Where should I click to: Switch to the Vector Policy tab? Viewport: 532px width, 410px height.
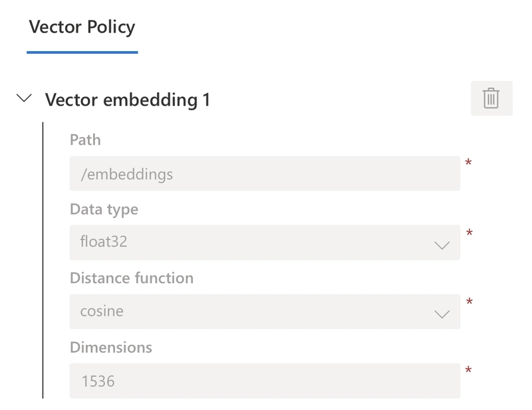pyautogui.click(x=82, y=27)
